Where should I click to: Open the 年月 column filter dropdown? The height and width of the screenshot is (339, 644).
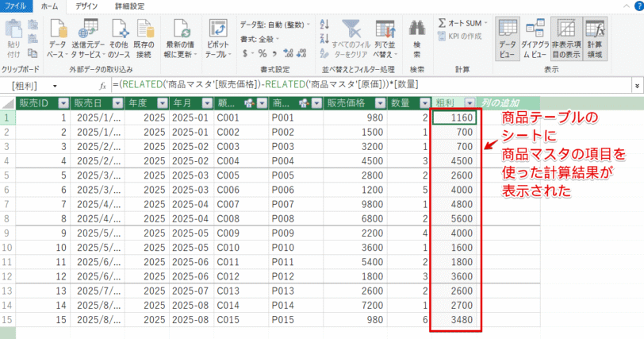(x=208, y=103)
